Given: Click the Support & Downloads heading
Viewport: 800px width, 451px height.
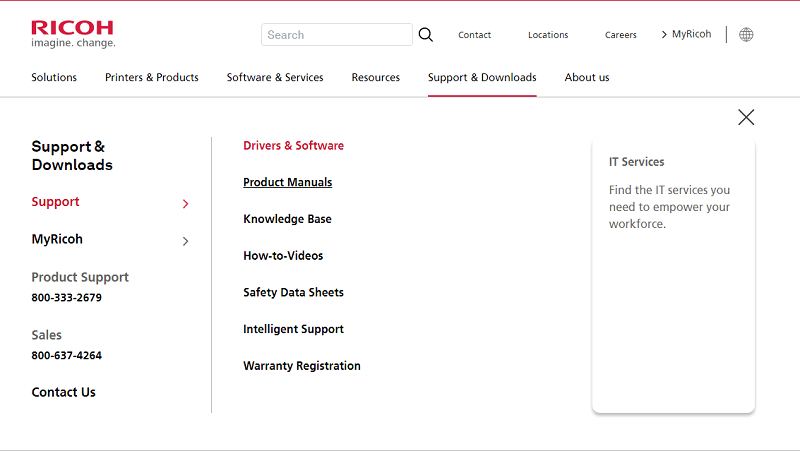Looking at the screenshot, I should tap(72, 156).
